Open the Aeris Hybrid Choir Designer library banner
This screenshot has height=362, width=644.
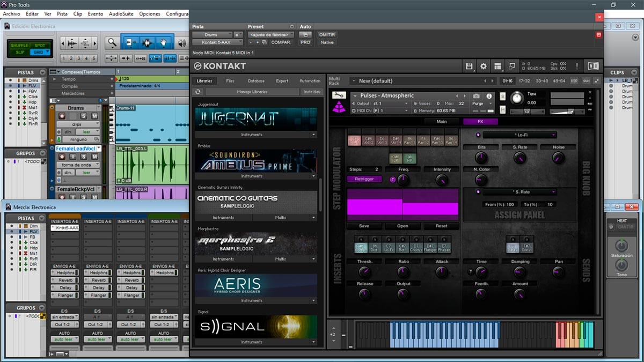[x=256, y=285]
